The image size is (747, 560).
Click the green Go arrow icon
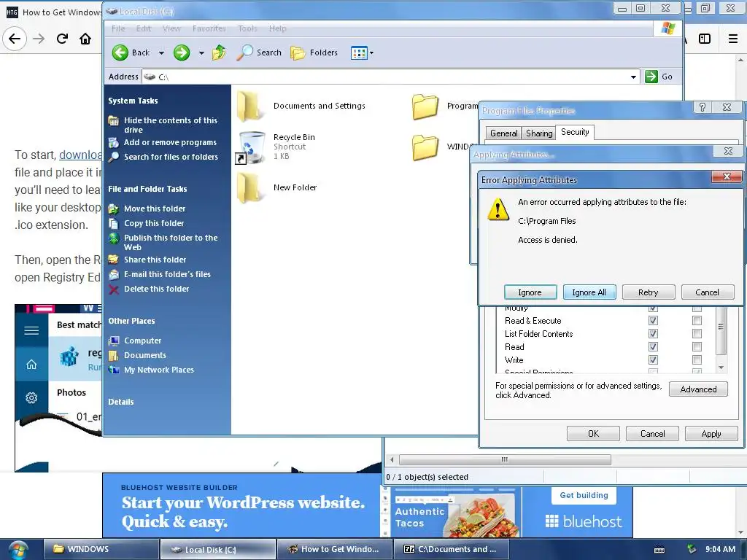point(651,76)
